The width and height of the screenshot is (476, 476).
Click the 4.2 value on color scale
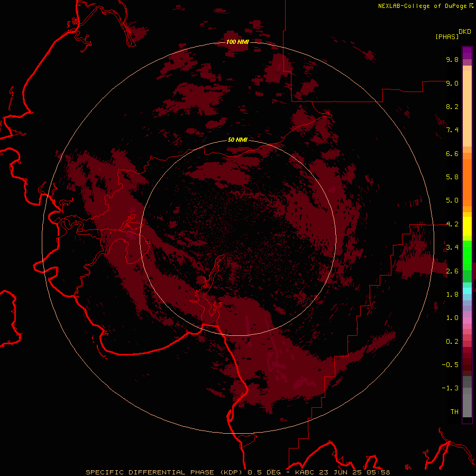point(452,224)
